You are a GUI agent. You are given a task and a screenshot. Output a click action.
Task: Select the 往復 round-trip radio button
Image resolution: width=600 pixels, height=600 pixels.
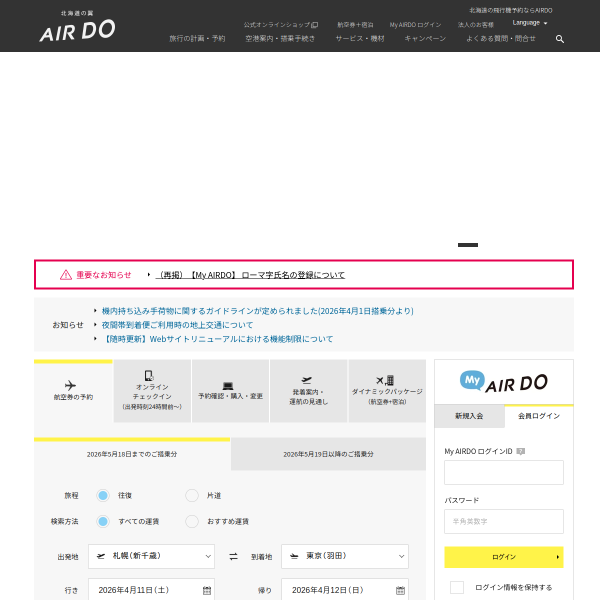[x=103, y=496]
